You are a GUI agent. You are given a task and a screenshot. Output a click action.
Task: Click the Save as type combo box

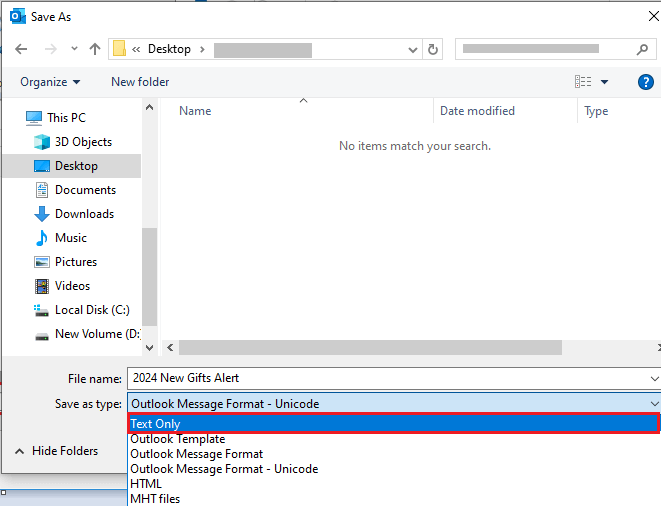tap(393, 404)
